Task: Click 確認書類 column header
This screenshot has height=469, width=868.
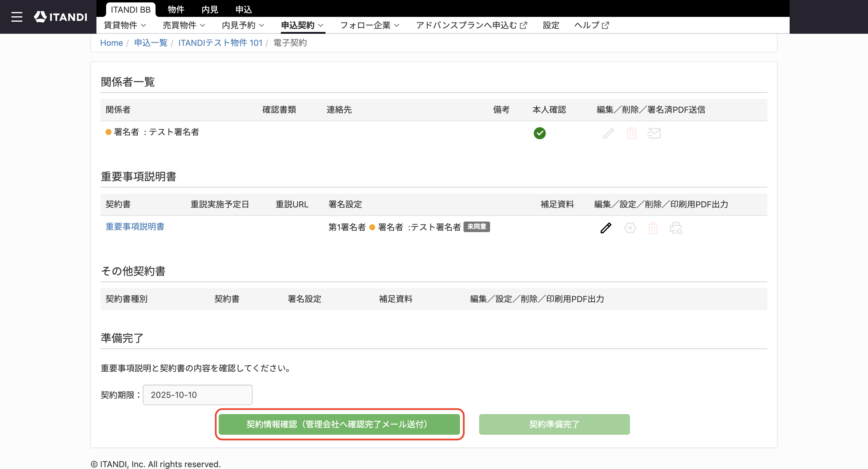Action: click(x=279, y=109)
